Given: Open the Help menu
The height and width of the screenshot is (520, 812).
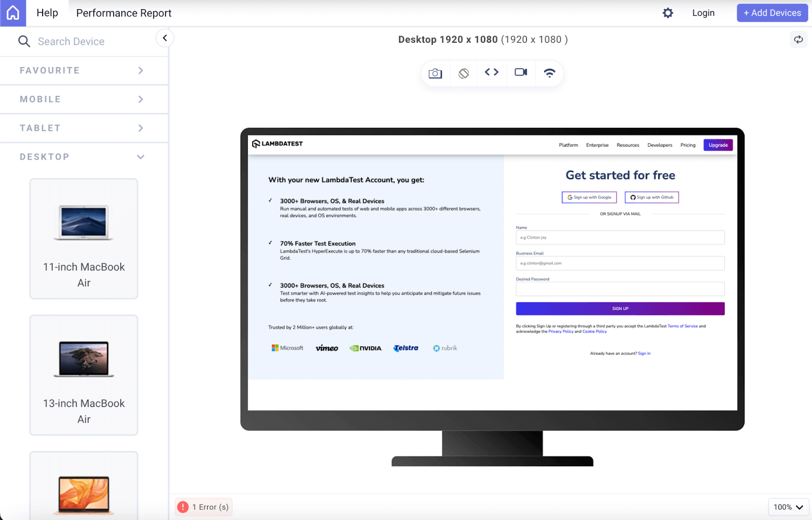Looking at the screenshot, I should [47, 13].
